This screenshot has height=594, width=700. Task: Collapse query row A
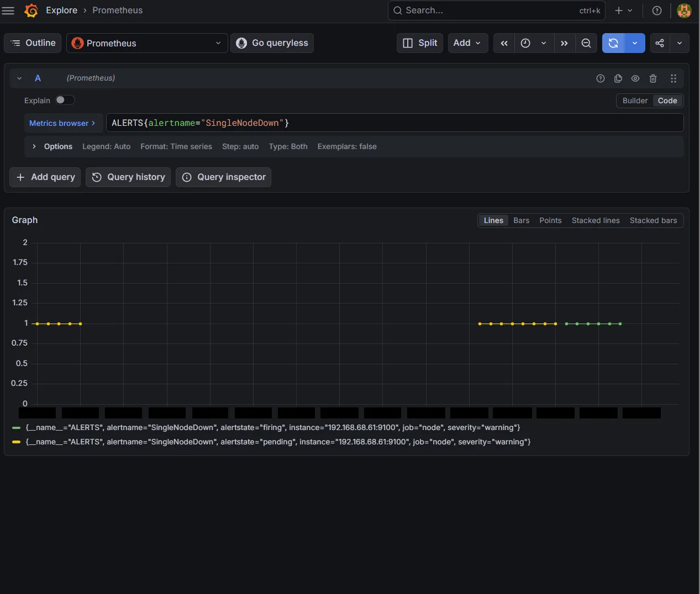pos(19,78)
